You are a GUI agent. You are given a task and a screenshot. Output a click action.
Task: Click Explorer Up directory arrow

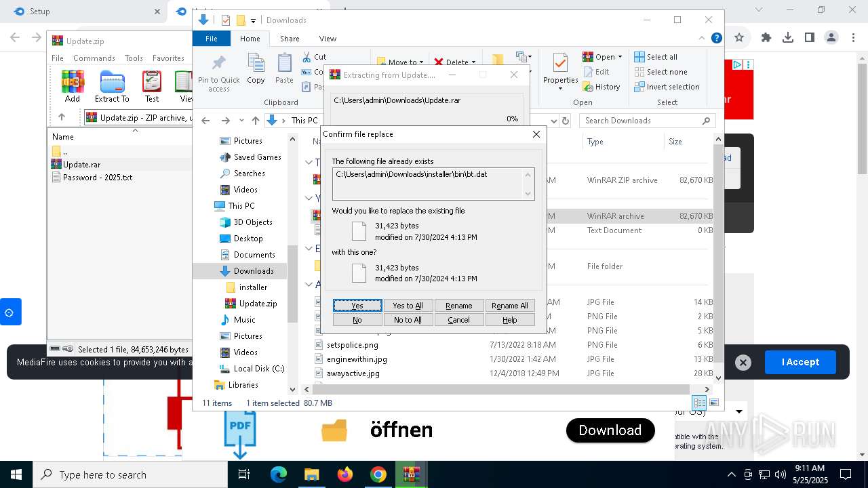[x=256, y=121]
